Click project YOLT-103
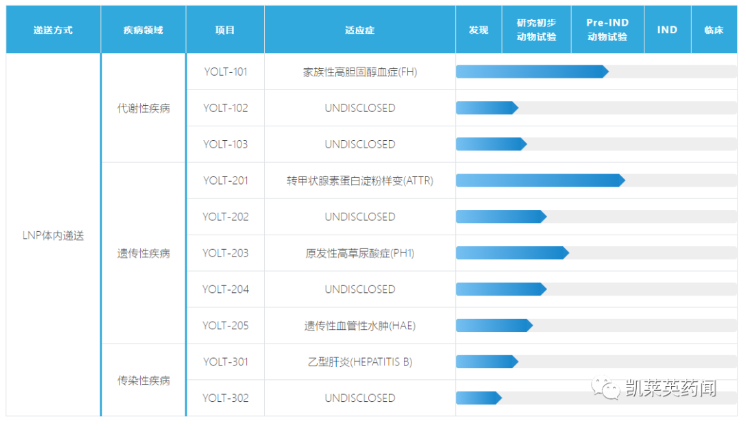This screenshot has height=430, width=746. tap(226, 144)
